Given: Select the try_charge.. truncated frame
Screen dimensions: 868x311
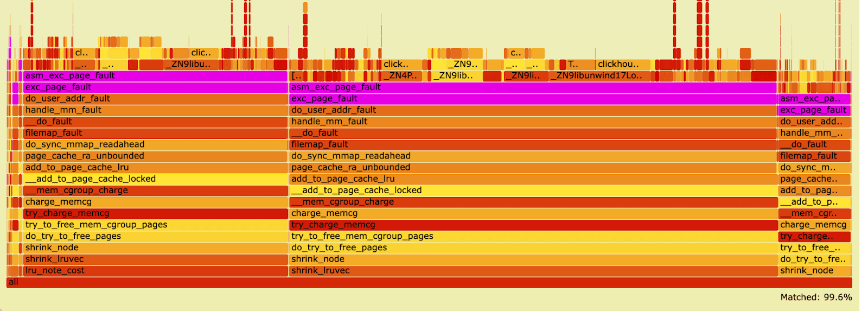Looking at the screenshot, I should pyautogui.click(x=814, y=237).
